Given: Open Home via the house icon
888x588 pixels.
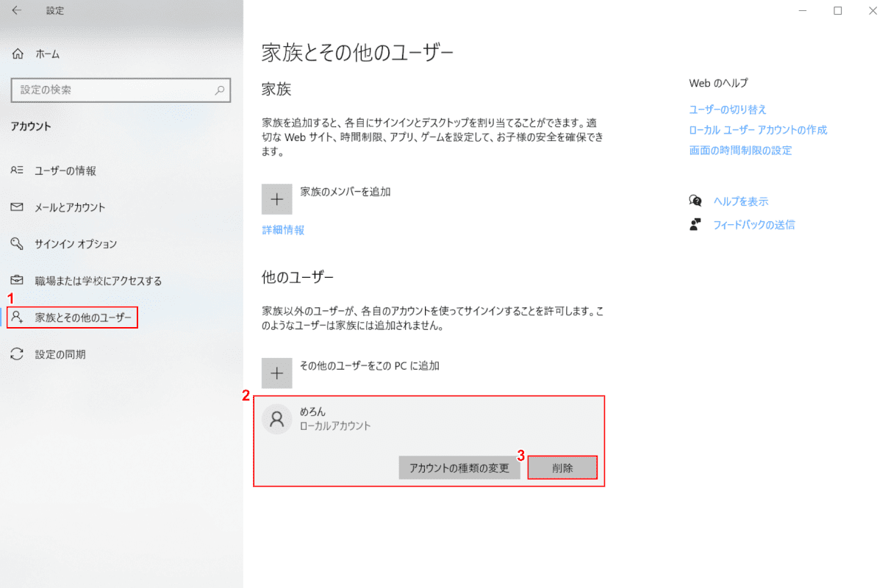Looking at the screenshot, I should (x=18, y=54).
